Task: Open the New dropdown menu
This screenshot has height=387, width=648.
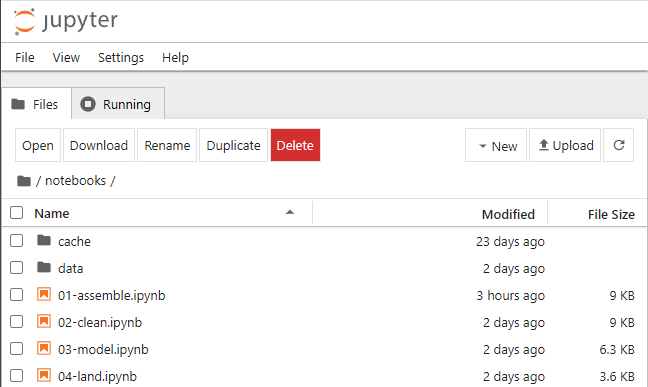Action: click(496, 145)
